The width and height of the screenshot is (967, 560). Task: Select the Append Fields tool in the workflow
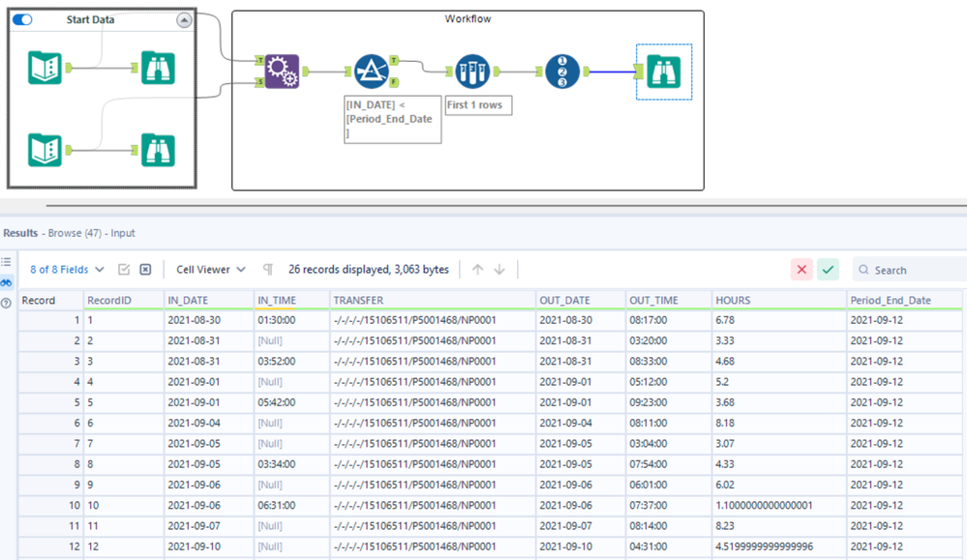pos(283,72)
